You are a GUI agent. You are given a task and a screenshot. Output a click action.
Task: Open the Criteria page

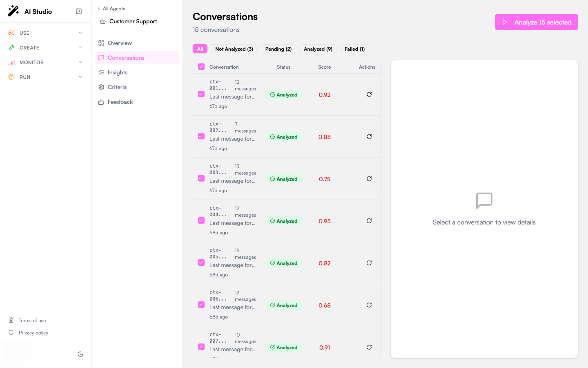137,87
